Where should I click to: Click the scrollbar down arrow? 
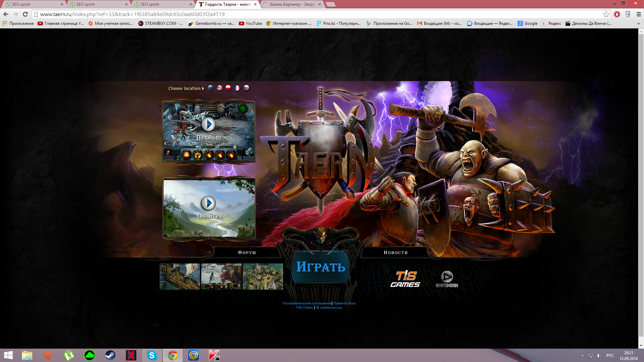(x=641, y=345)
